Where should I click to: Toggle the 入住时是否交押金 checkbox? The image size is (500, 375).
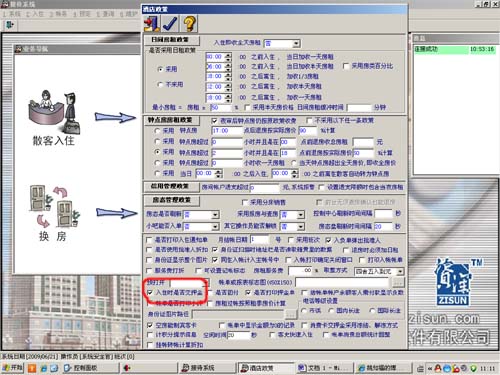pos(150,292)
